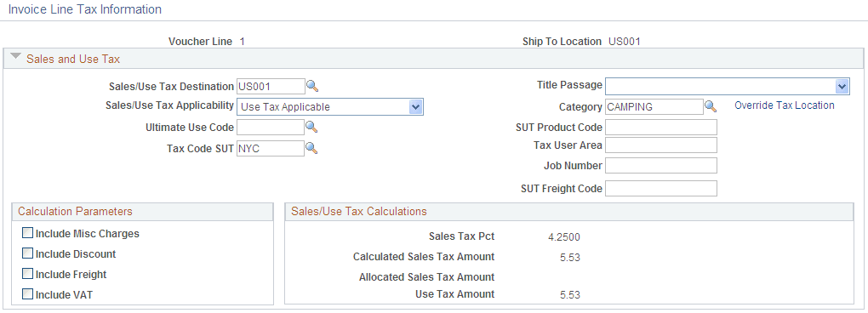The width and height of the screenshot is (868, 313).
Task: Click the Allocated Sales Tax Amount label
Action: click(427, 277)
